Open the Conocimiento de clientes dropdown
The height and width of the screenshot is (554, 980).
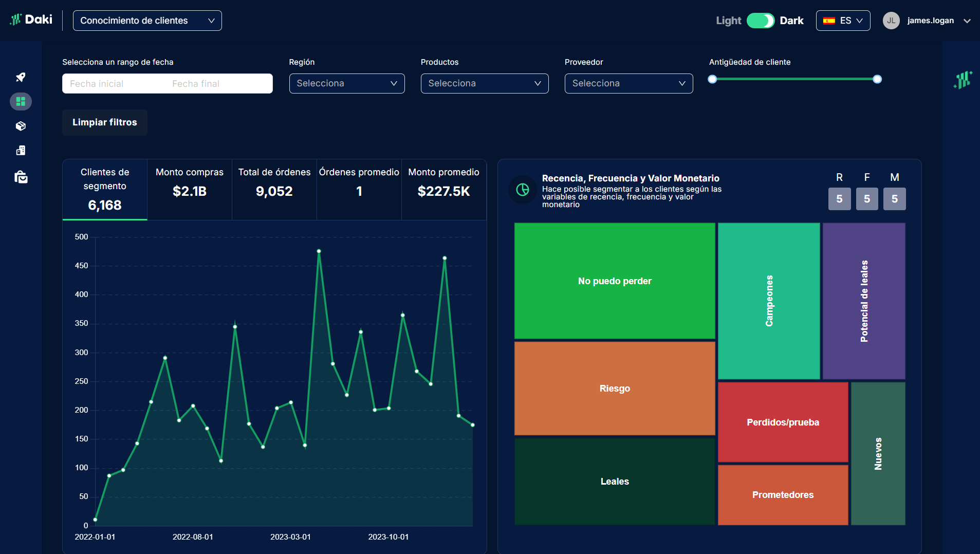147,21
